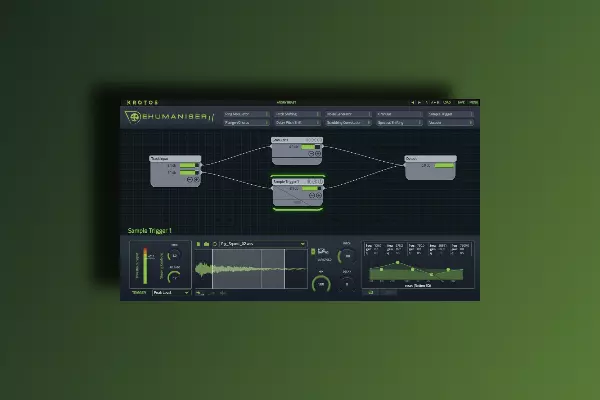This screenshot has height=400, width=600.
Task: Open the MENU button in top bar
Action: (474, 103)
